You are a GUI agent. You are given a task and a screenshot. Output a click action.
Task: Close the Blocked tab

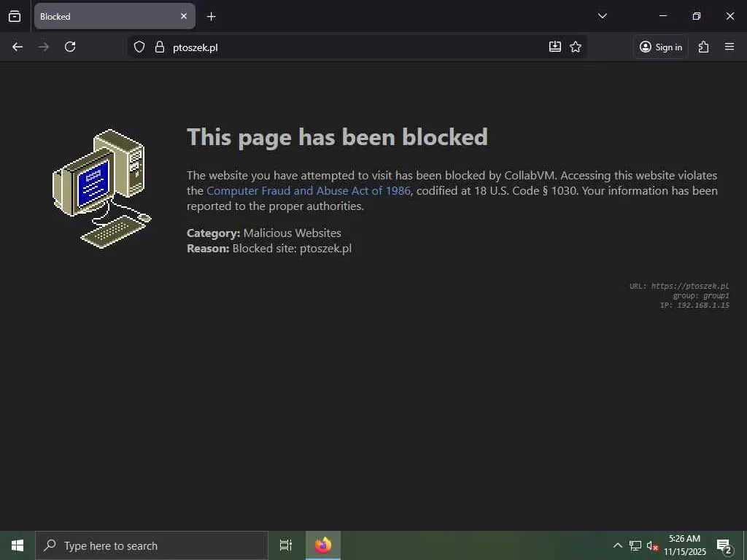[x=183, y=16]
